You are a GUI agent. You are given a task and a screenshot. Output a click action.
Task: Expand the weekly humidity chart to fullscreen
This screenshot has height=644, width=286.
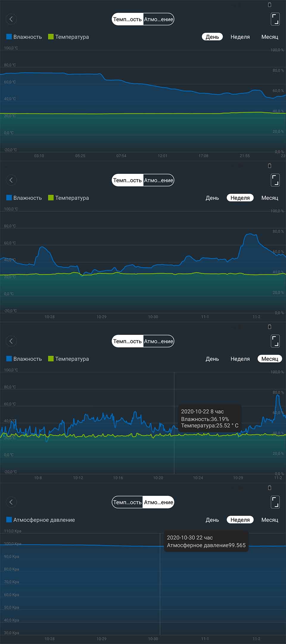coord(275,180)
